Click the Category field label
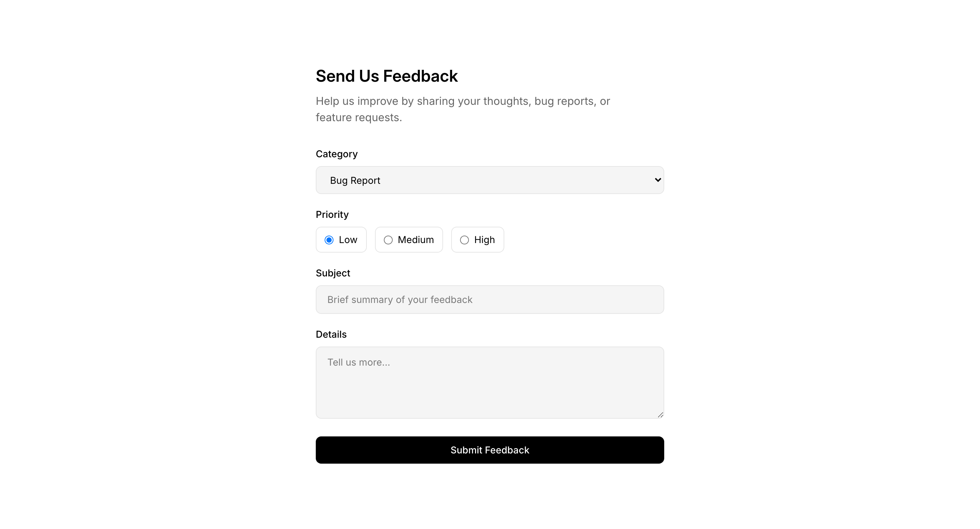This screenshot has width=980, height=529. (x=336, y=154)
